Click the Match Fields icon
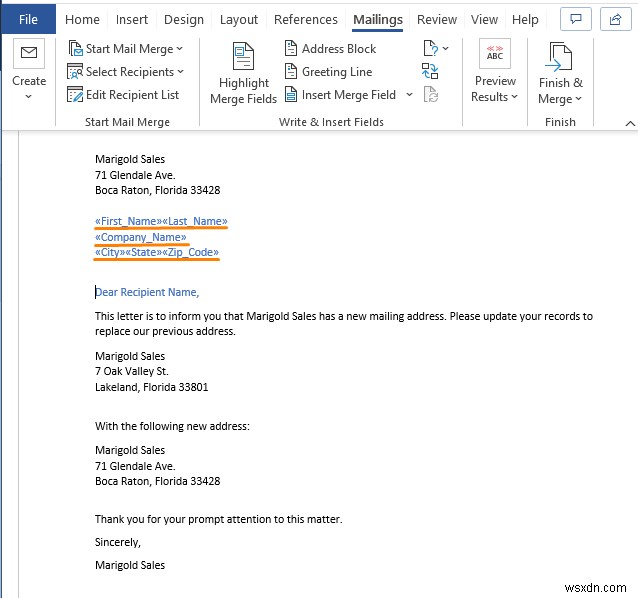This screenshot has width=638, height=598. point(430,71)
